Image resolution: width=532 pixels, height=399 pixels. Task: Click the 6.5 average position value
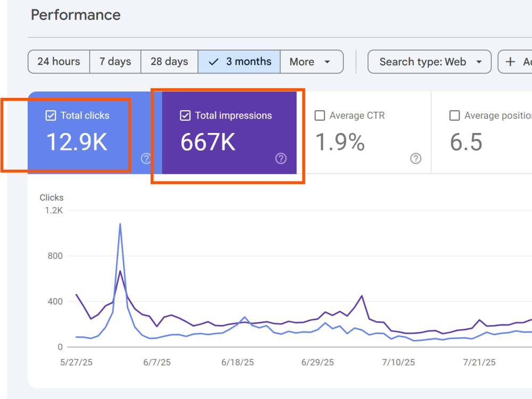point(466,142)
